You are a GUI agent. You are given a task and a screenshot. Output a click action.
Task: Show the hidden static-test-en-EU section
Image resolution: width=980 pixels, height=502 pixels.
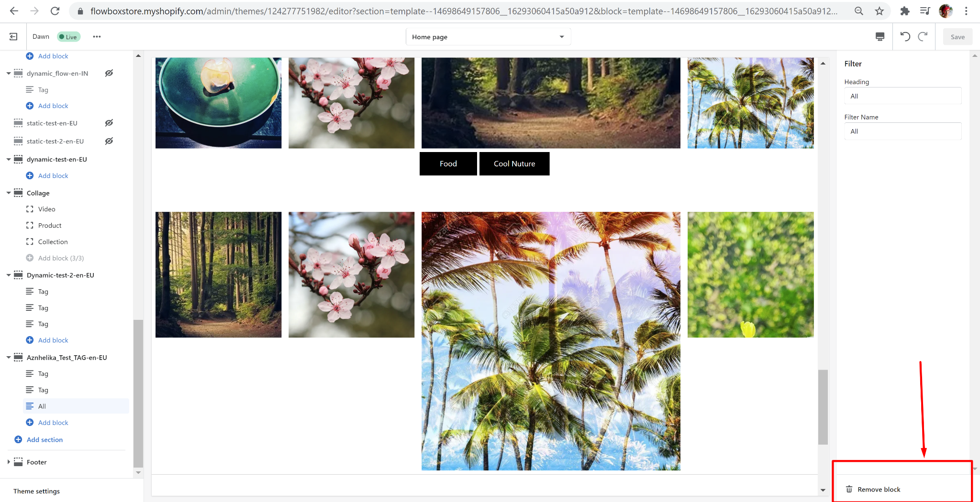click(x=109, y=123)
